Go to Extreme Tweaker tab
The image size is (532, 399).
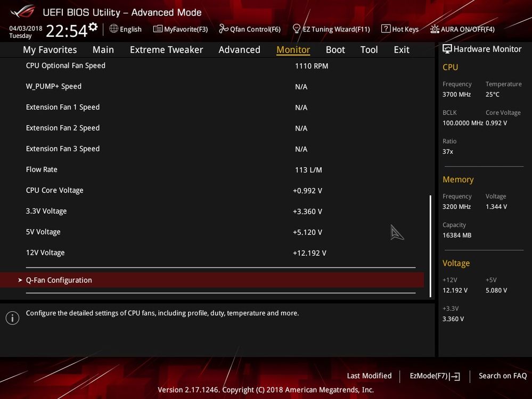pyautogui.click(x=166, y=50)
